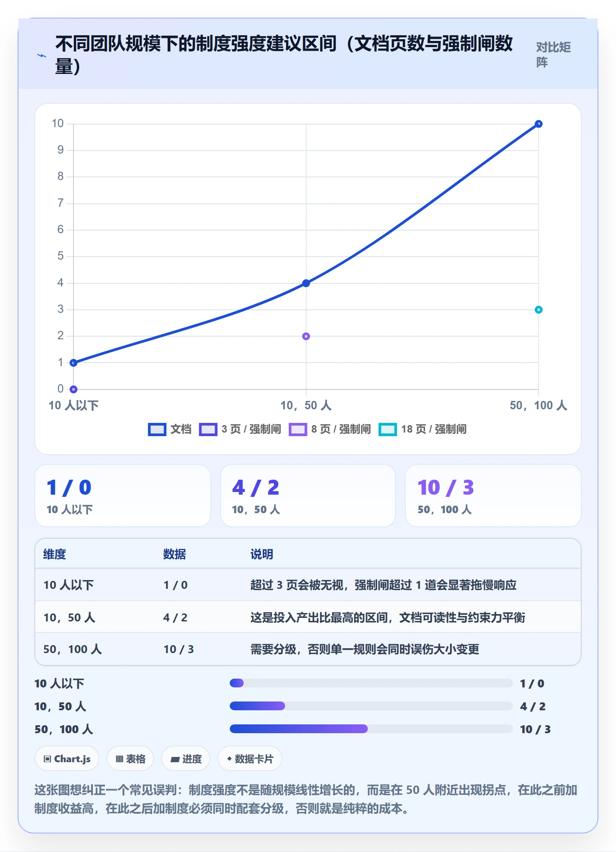This screenshot has height=852, width=616.
Task: Click x-axis label 50，100 人 under the chart
Action: click(x=538, y=405)
